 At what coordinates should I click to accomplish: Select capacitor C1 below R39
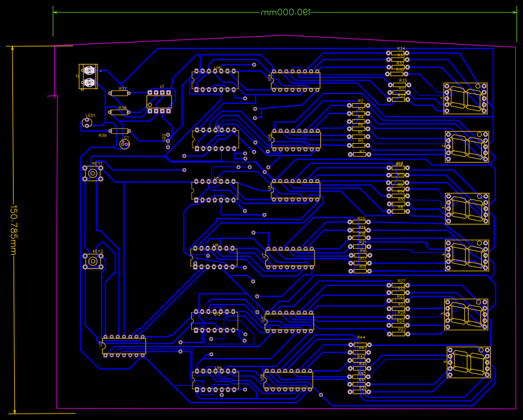click(125, 145)
